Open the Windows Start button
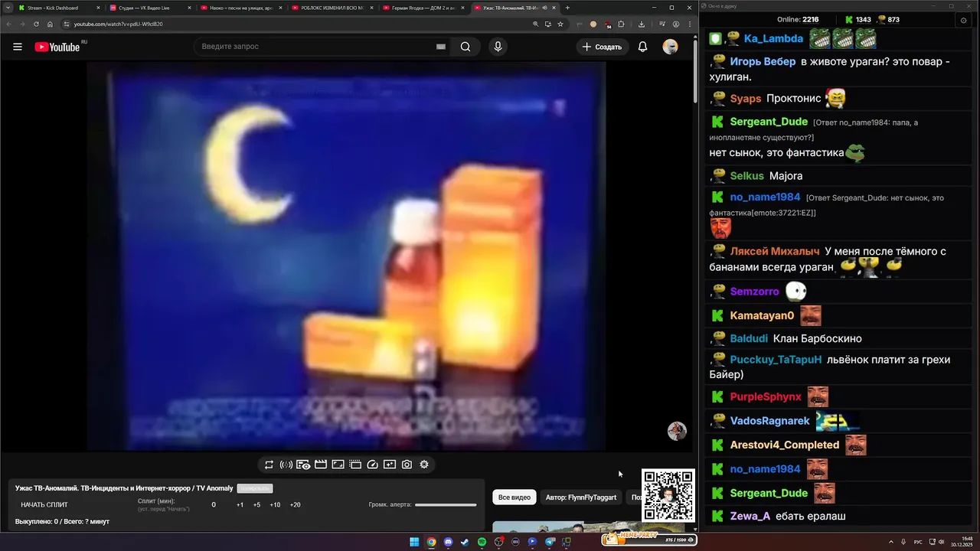This screenshot has width=980, height=551. 414,542
